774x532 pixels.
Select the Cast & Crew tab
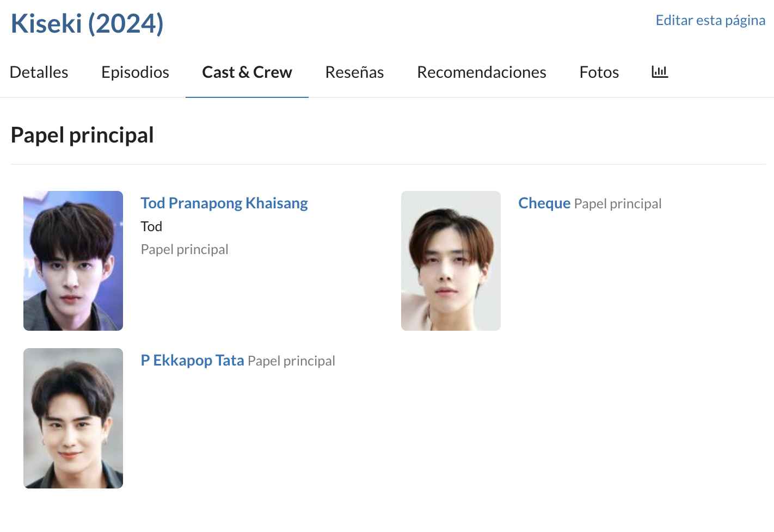coord(247,72)
